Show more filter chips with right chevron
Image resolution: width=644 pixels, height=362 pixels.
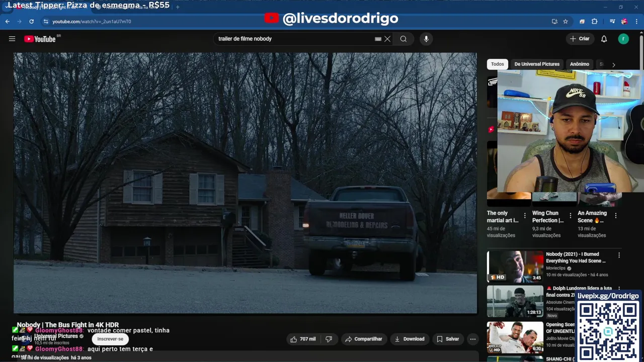pos(613,64)
